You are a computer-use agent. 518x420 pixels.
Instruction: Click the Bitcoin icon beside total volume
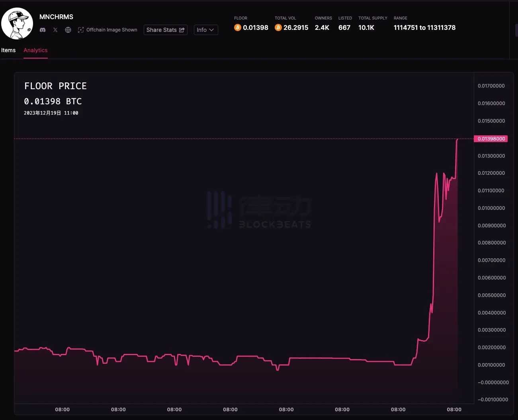pyautogui.click(x=278, y=27)
